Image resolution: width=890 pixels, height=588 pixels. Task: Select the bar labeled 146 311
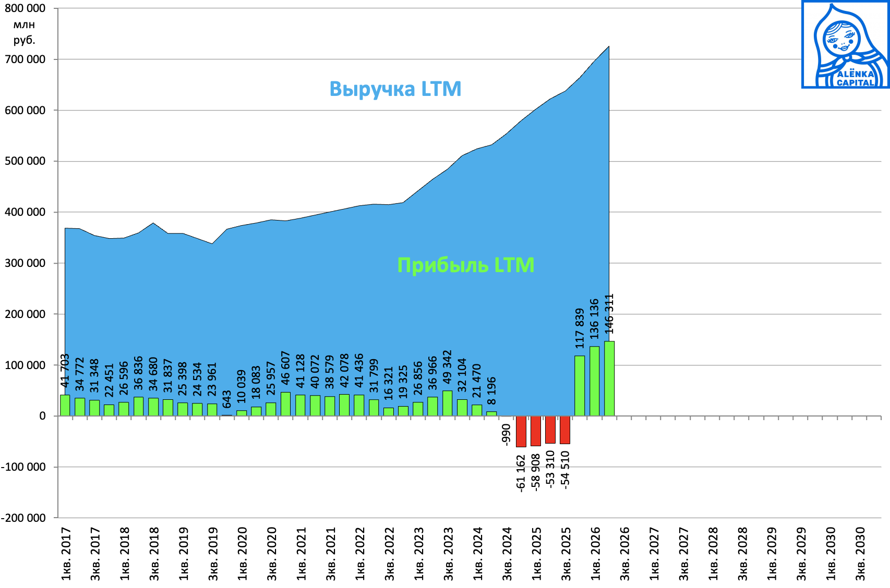[609, 378]
